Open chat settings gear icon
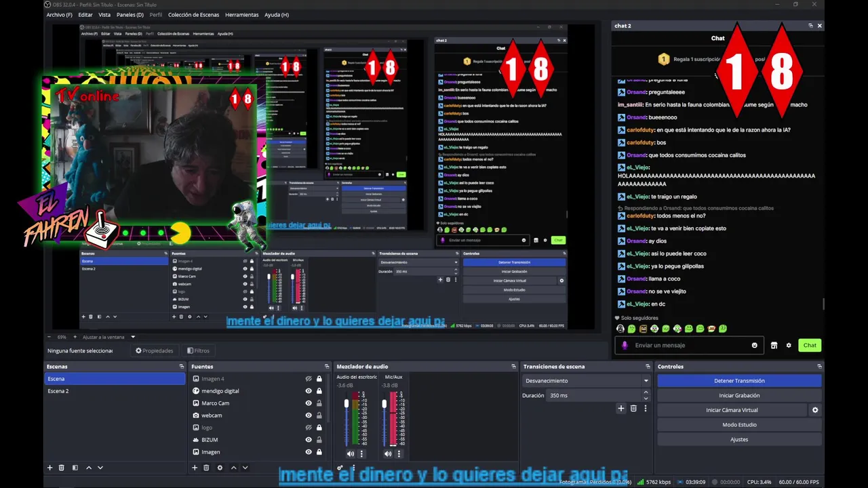The image size is (868, 488). [789, 346]
